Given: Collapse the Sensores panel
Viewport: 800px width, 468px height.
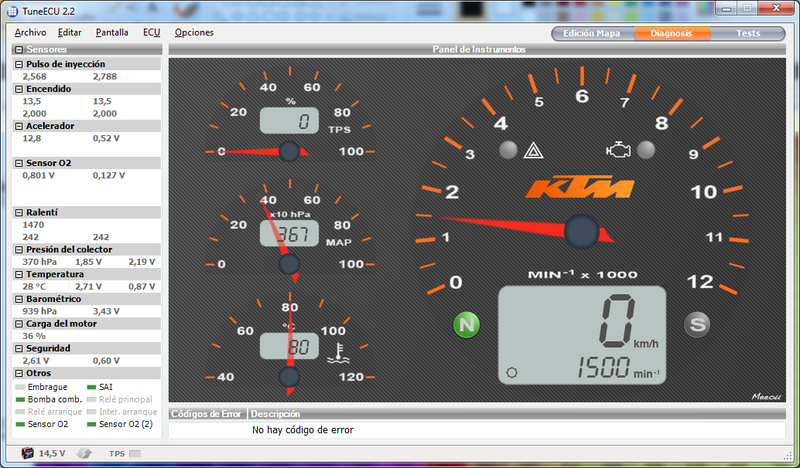Looking at the screenshot, I should tap(19, 50).
